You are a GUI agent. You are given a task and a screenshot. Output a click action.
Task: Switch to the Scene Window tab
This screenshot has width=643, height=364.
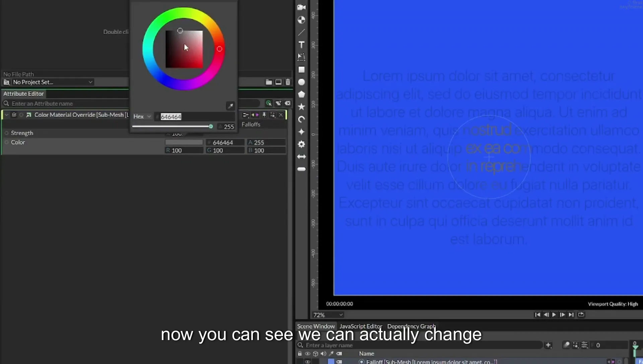[x=316, y=326]
